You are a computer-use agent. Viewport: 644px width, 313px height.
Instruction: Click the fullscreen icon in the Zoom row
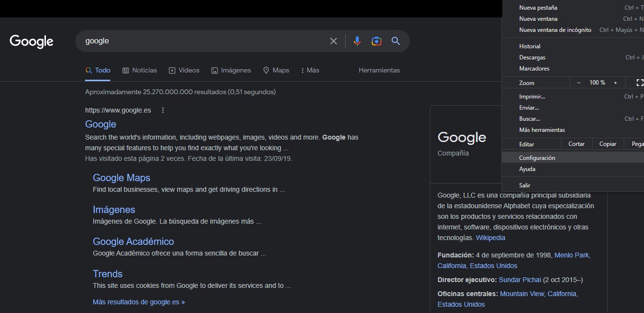(640, 83)
